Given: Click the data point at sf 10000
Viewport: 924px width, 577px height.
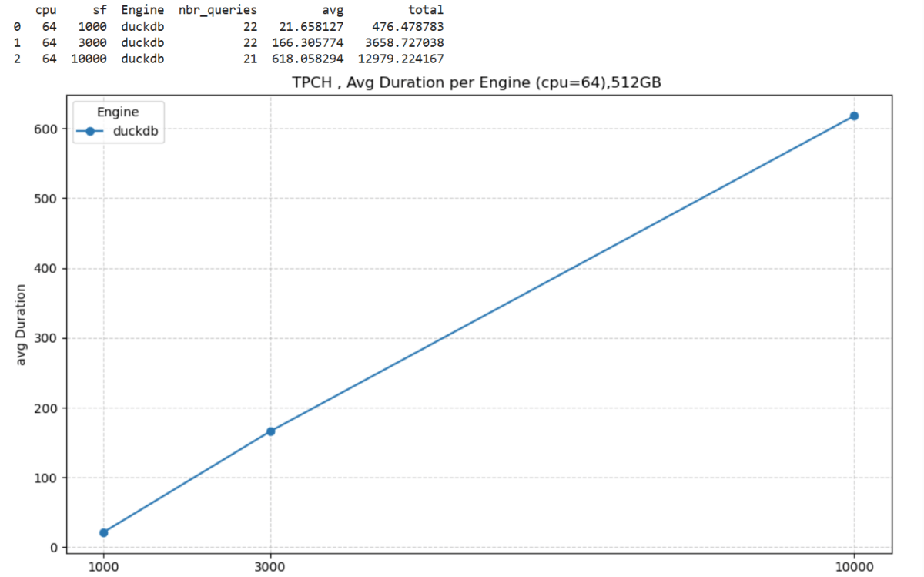Looking at the screenshot, I should pos(854,116).
